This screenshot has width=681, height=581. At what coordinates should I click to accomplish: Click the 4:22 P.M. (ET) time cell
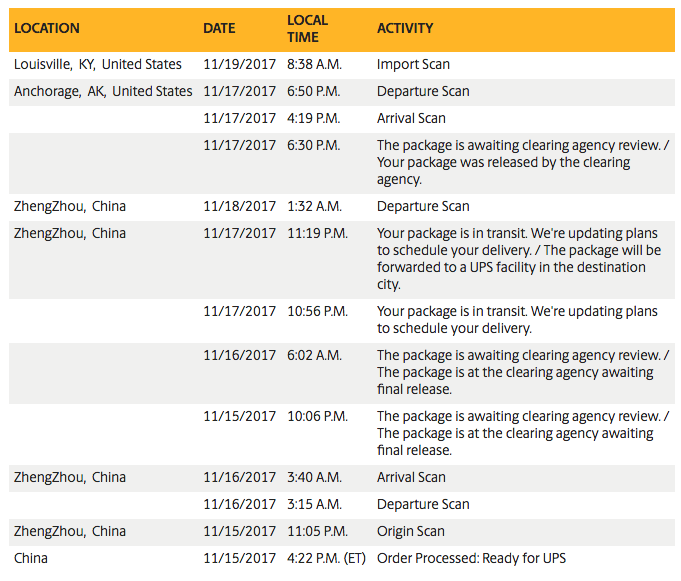326,558
